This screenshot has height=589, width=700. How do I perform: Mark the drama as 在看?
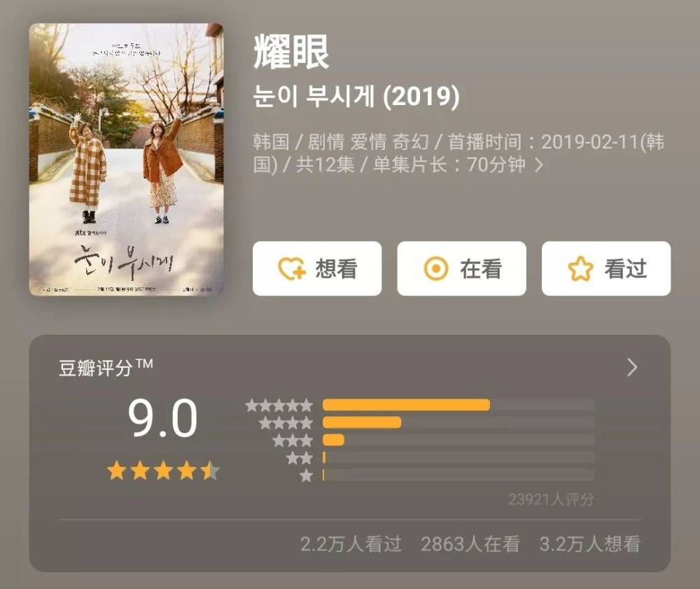[x=461, y=269]
